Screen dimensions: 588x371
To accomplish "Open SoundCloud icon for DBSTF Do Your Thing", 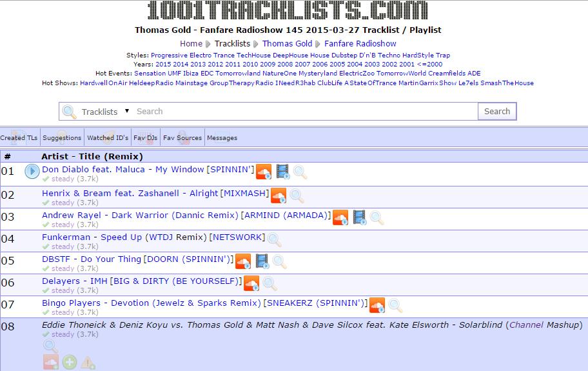I will pos(243,261).
